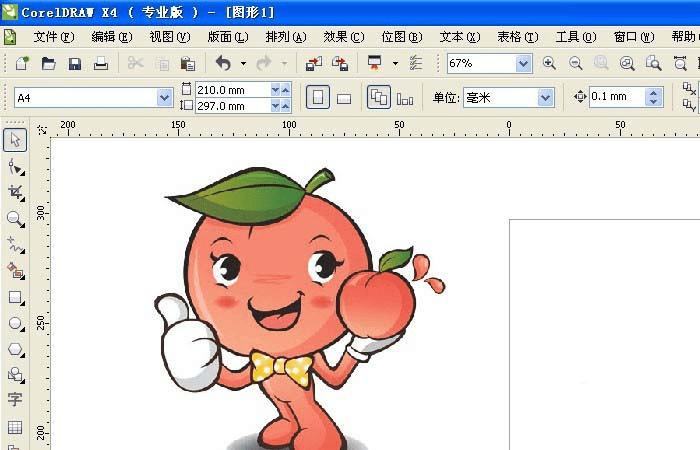
Task: Open the 编辑(E) menu
Action: [x=112, y=37]
